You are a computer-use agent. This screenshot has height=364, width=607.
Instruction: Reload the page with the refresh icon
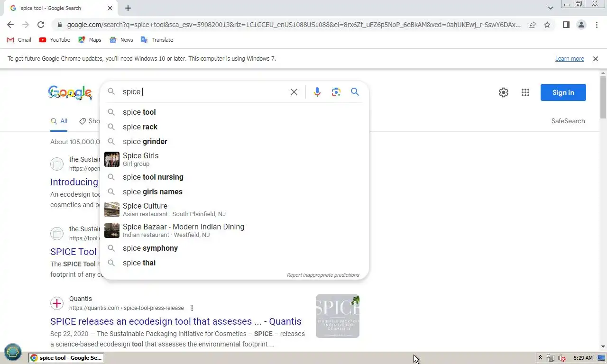[x=41, y=25]
